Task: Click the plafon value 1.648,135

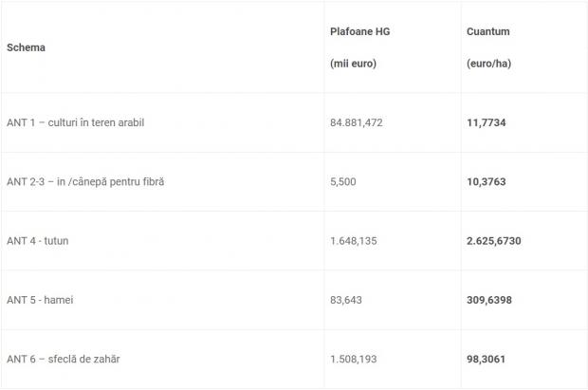Action: pos(353,241)
